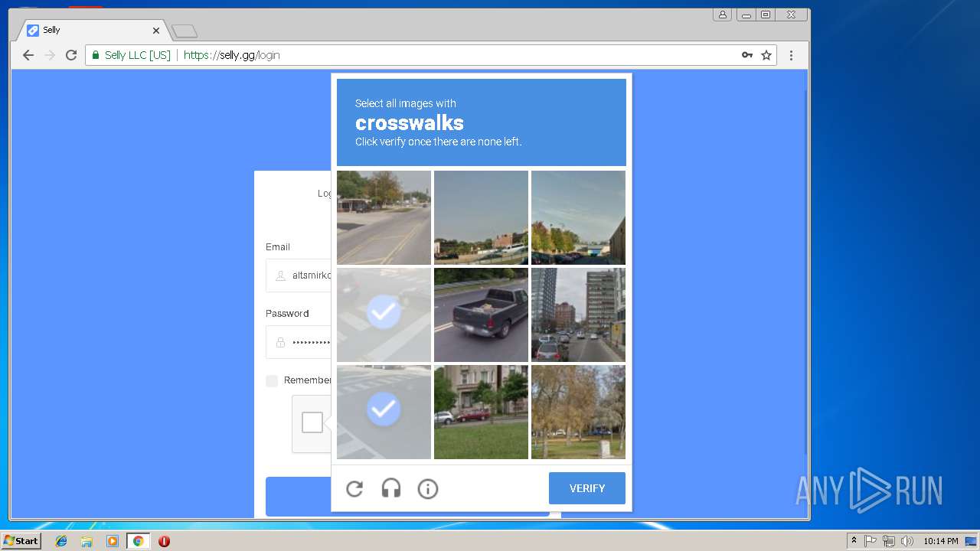Open the saved password key icon
Viewport: 980px width, 551px height.
(x=747, y=55)
